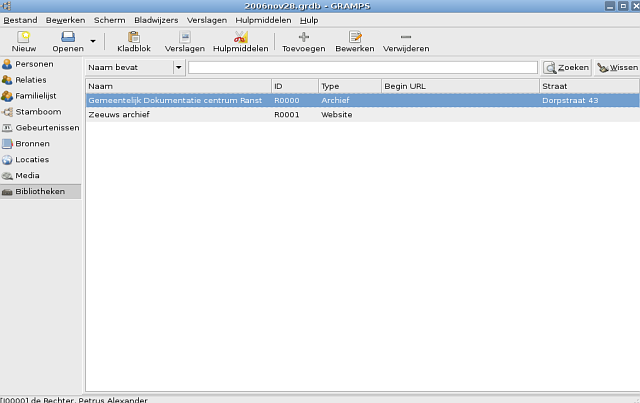Click the Openen toolbar icon
The width and height of the screenshot is (640, 403).
pyautogui.click(x=68, y=37)
